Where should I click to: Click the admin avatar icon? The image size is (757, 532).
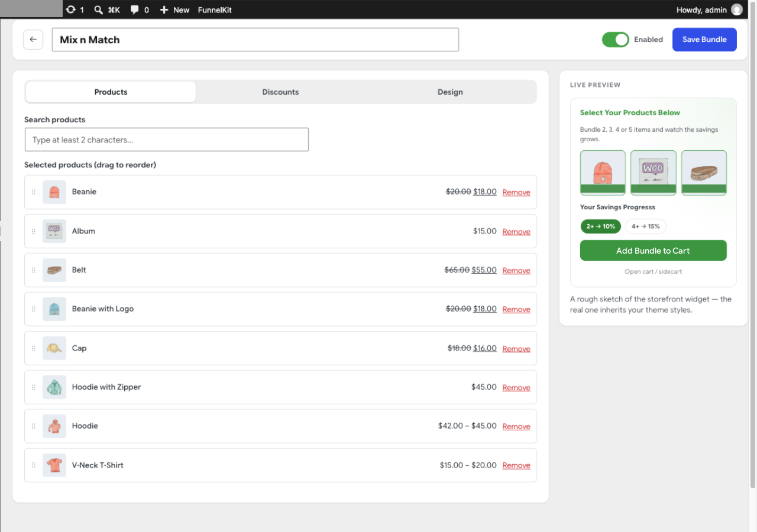pos(736,9)
